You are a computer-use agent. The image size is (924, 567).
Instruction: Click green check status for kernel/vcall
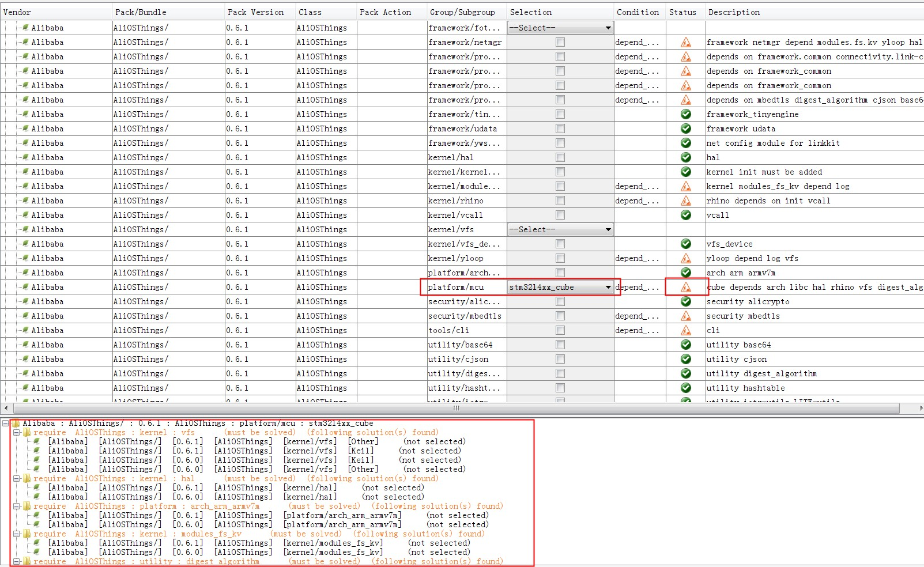coord(686,215)
